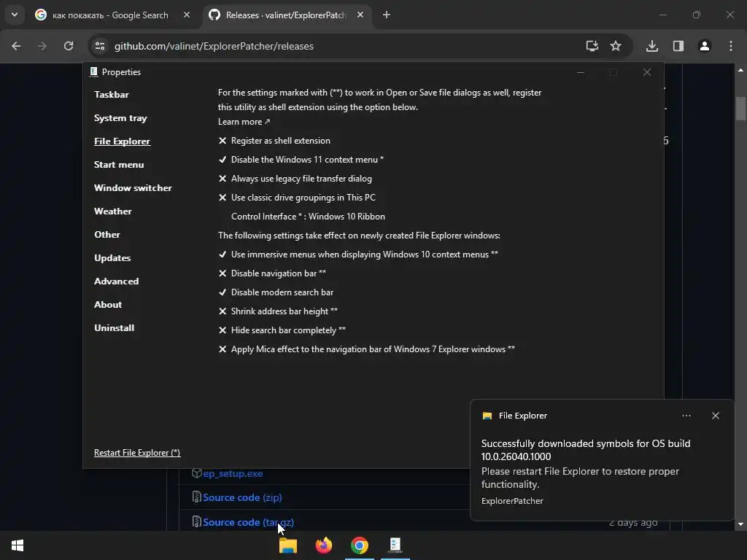Open Chrome three-dot menu
Viewport: 747px width, 560px height.
pos(731,46)
